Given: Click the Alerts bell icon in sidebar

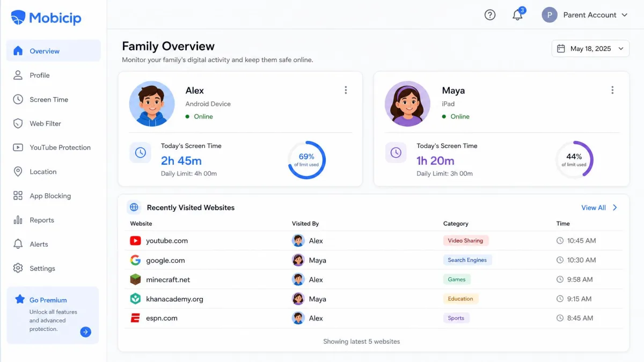Looking at the screenshot, I should pyautogui.click(x=18, y=244).
